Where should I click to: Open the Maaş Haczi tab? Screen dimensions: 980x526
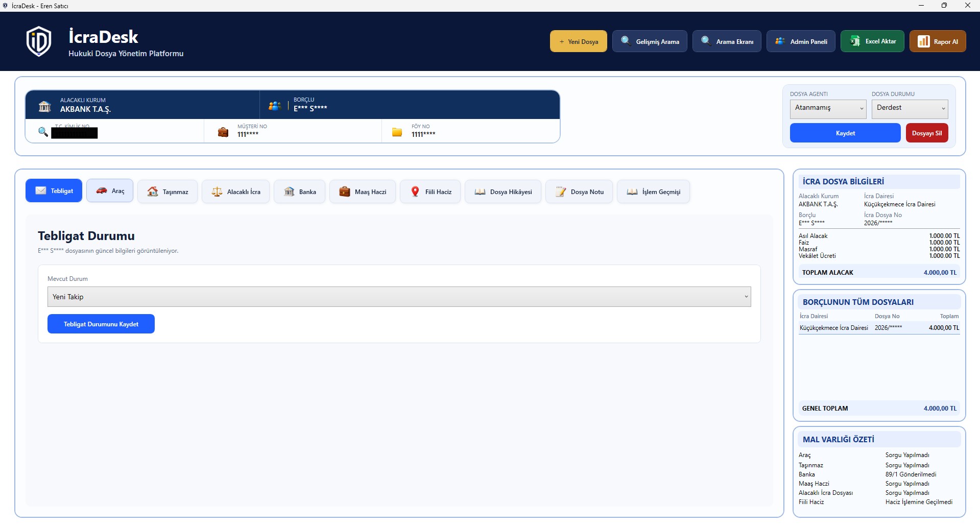click(x=363, y=192)
